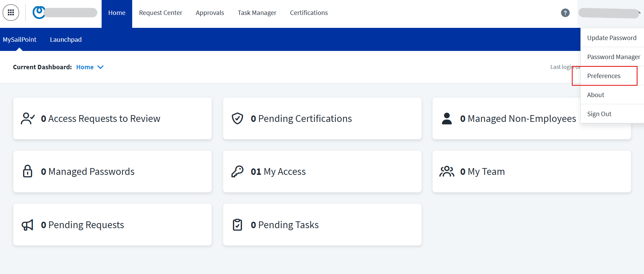This screenshot has width=644, height=274.
Task: Click the Pending Certifications shield icon
Action: tap(237, 118)
